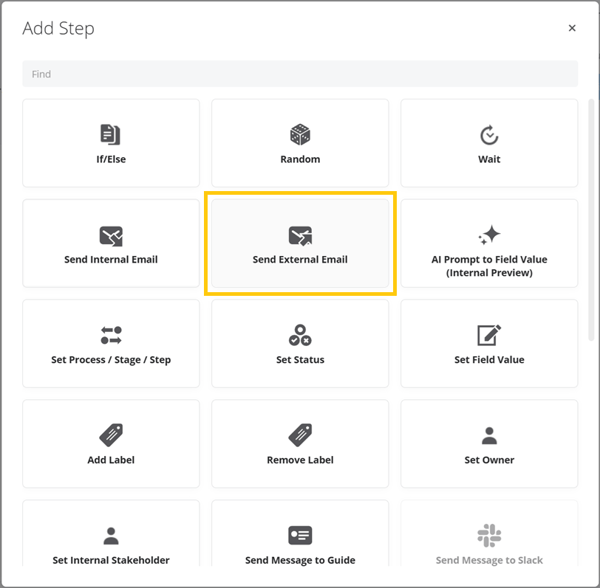Click the step list vertical scrollbar
Viewport: 600px width, 588px height.
591,220
